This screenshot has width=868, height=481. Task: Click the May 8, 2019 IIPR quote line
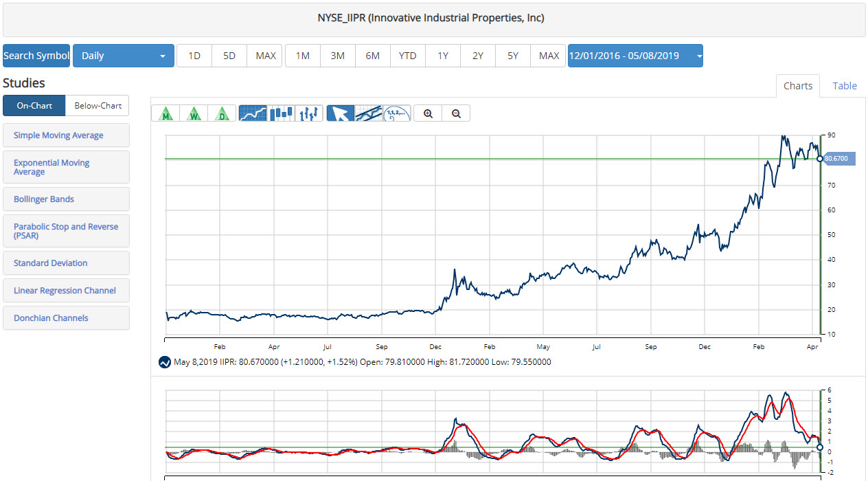363,362
